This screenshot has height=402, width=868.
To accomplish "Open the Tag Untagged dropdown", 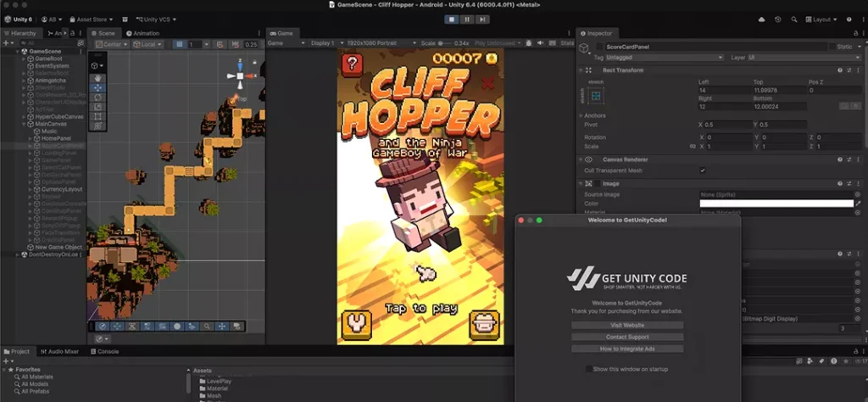I will pyautogui.click(x=665, y=57).
